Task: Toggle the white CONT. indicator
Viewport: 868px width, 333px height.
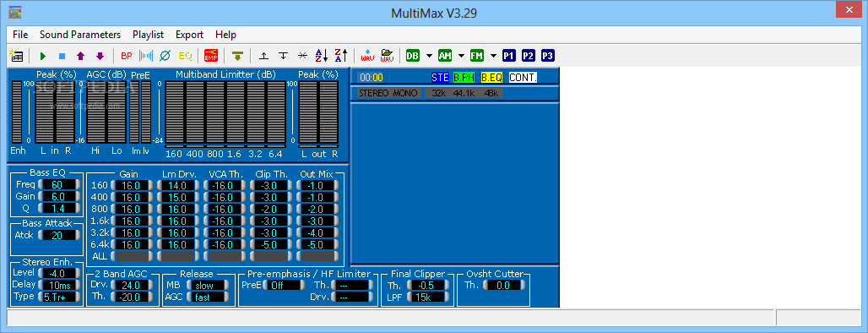Action: pos(524,78)
